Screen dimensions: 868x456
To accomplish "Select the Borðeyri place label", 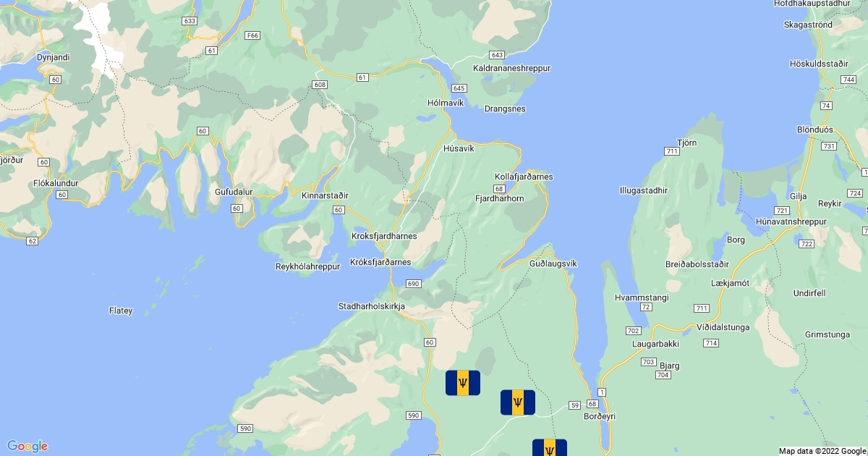I will click(x=599, y=416).
